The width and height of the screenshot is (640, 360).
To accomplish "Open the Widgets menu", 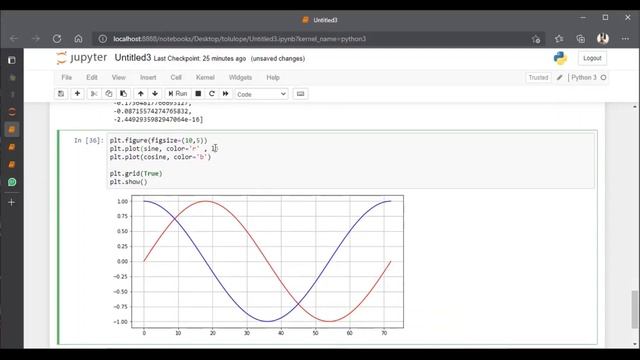I will click(240, 78).
